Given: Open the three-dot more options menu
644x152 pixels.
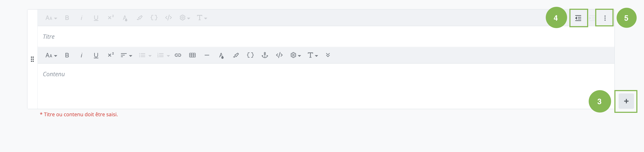Looking at the screenshot, I should pos(605,18).
